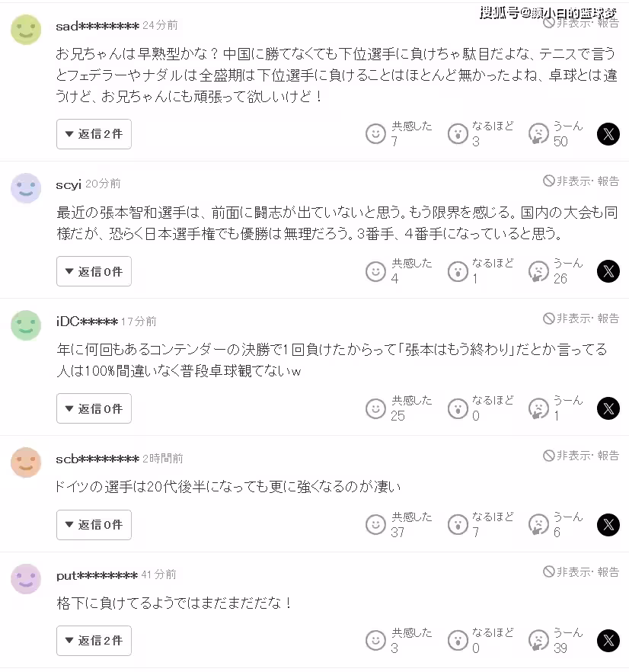Hide or report put's comment
Screen dimensions: 629x672
(x=581, y=571)
